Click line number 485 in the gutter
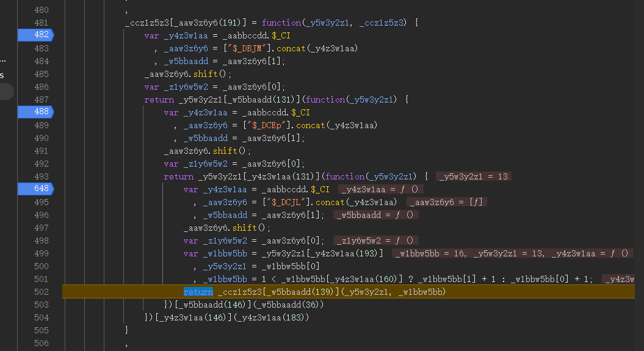The image size is (644, 351). click(x=41, y=74)
